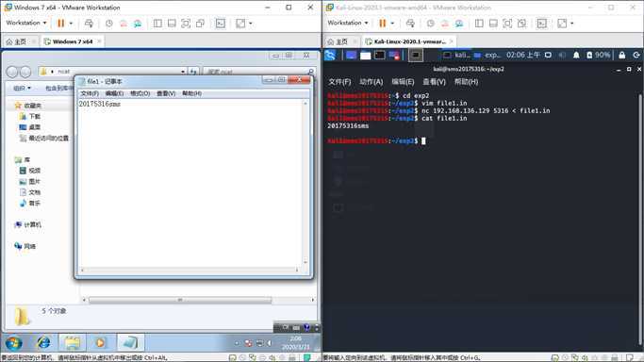Open the power options arrow beside pause in Kali VMware

392,24
